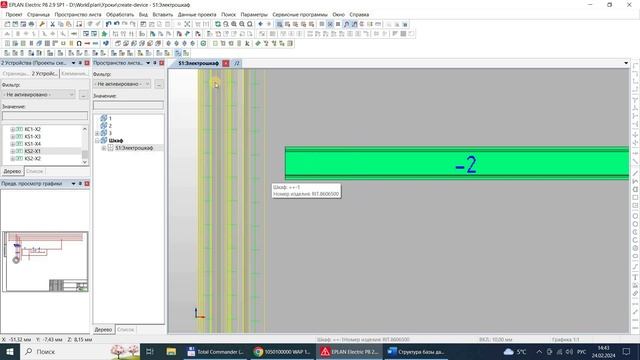Switch layout space panel to Список tab
This screenshot has height=360, width=640.
[125, 329]
